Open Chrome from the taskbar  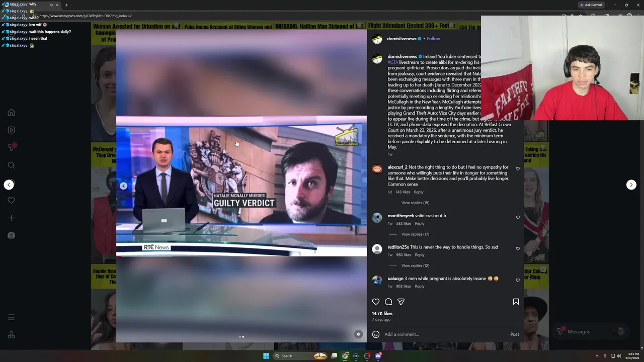pos(345,356)
